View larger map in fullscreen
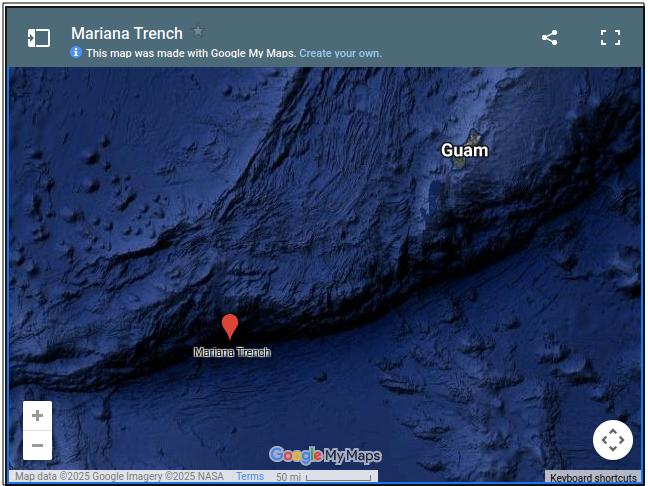 pos(610,38)
